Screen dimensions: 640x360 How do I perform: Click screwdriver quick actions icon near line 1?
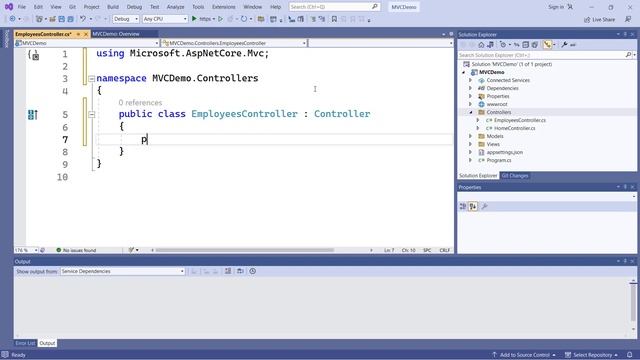coord(34,55)
